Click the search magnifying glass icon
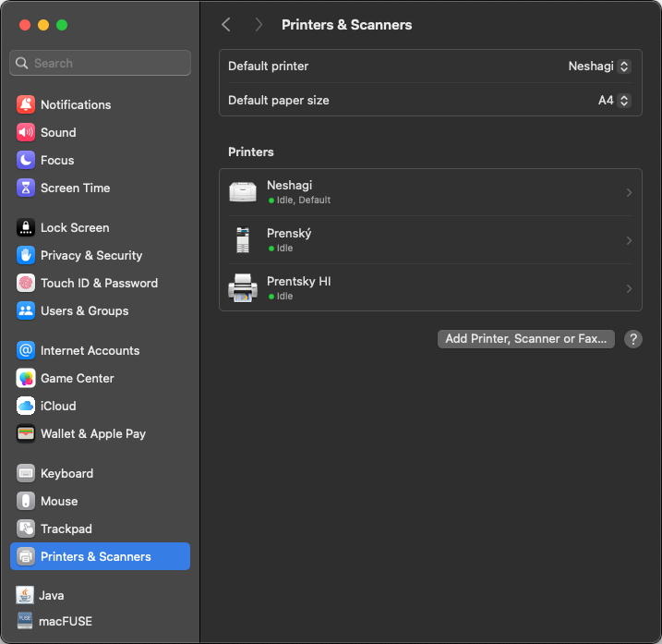The height and width of the screenshot is (644, 662). click(x=22, y=63)
